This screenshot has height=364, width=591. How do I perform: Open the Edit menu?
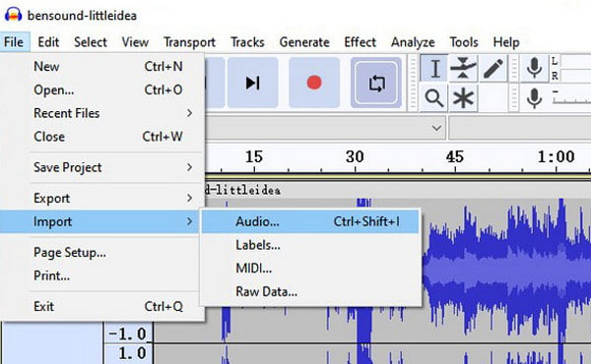pos(48,42)
